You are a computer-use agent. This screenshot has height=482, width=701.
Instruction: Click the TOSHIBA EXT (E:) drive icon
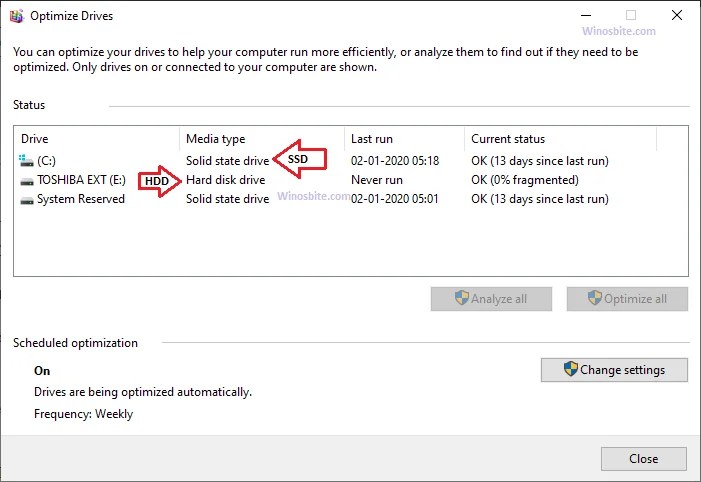(27, 181)
